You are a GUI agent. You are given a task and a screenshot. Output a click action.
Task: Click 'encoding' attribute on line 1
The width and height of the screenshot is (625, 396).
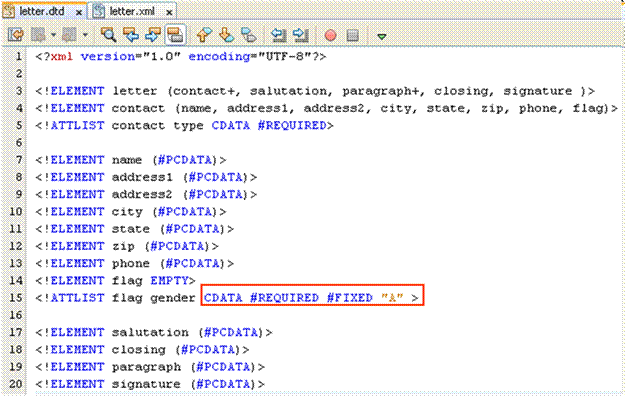219,57
